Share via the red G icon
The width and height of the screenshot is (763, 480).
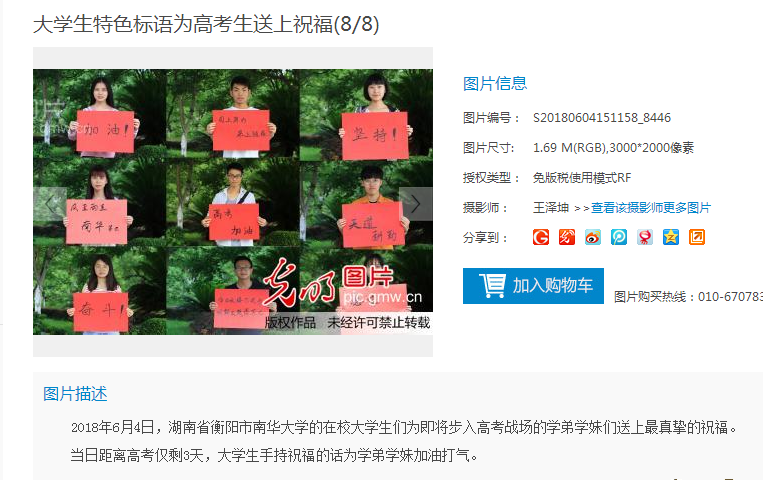point(541,237)
